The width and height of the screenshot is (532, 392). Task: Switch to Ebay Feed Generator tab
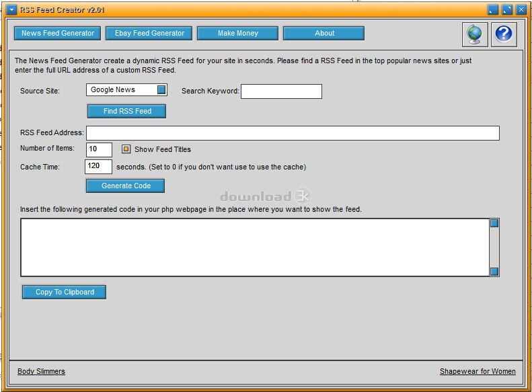tap(149, 33)
